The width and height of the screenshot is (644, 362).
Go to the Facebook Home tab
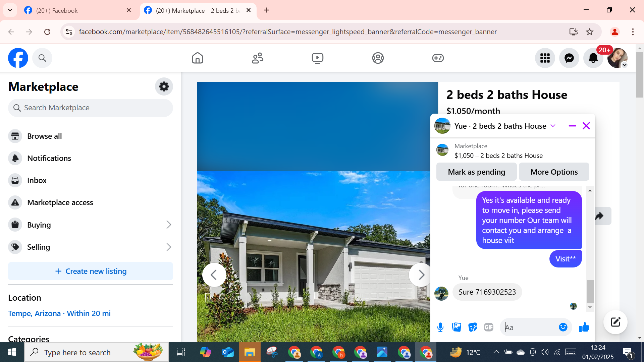tap(197, 58)
